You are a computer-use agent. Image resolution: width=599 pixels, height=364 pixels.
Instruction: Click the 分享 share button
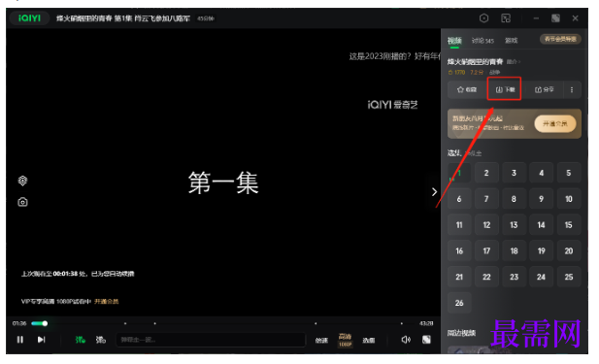[x=544, y=89]
